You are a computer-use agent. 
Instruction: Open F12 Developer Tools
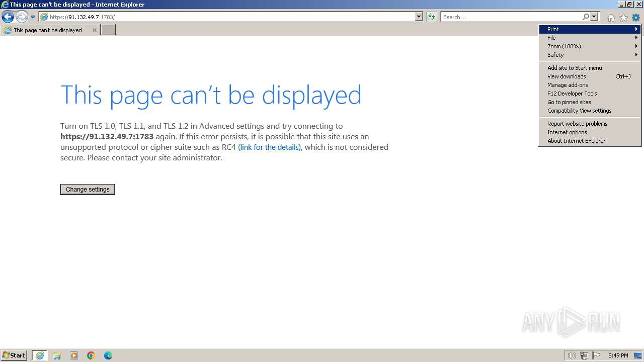pos(590,94)
